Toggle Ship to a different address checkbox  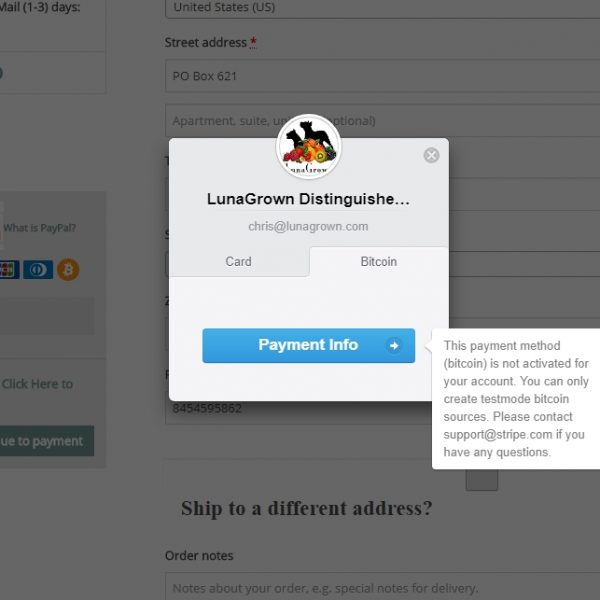[x=482, y=479]
